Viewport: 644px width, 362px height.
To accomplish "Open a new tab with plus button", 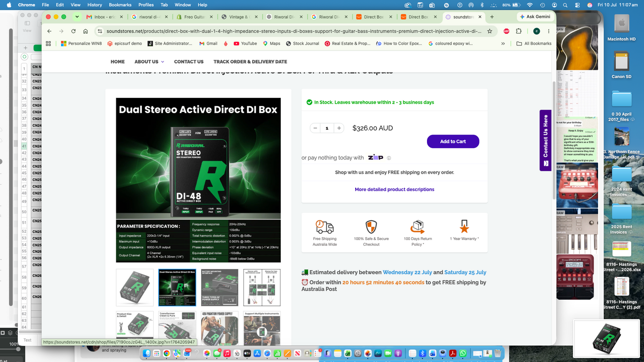I will [492, 17].
